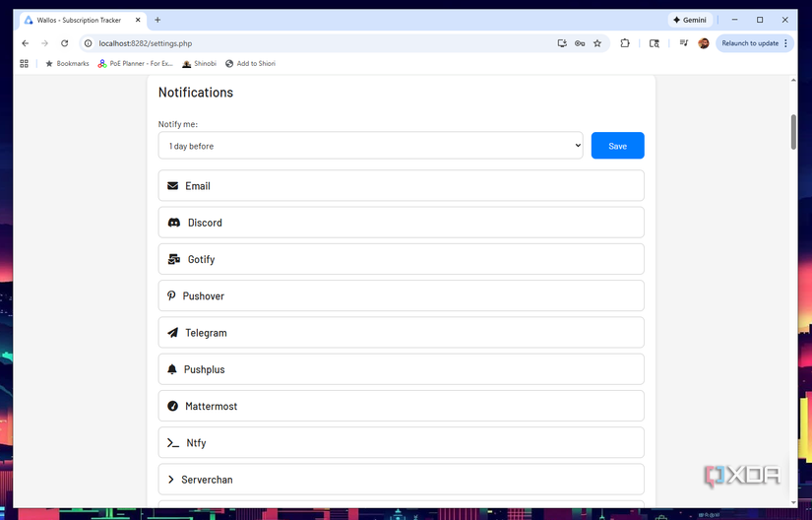Click the scrollbar down arrow
The image size is (812, 520).
(793, 502)
